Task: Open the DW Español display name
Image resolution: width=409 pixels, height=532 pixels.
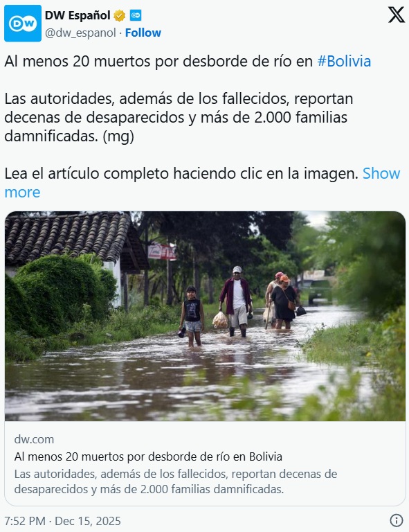Action: pos(78,15)
